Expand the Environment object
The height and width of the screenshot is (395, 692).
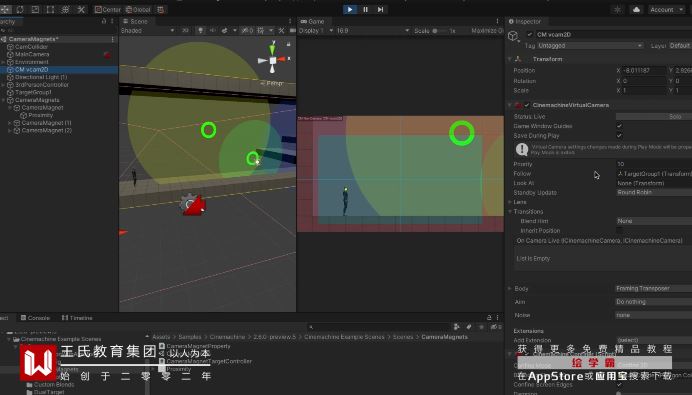4,62
